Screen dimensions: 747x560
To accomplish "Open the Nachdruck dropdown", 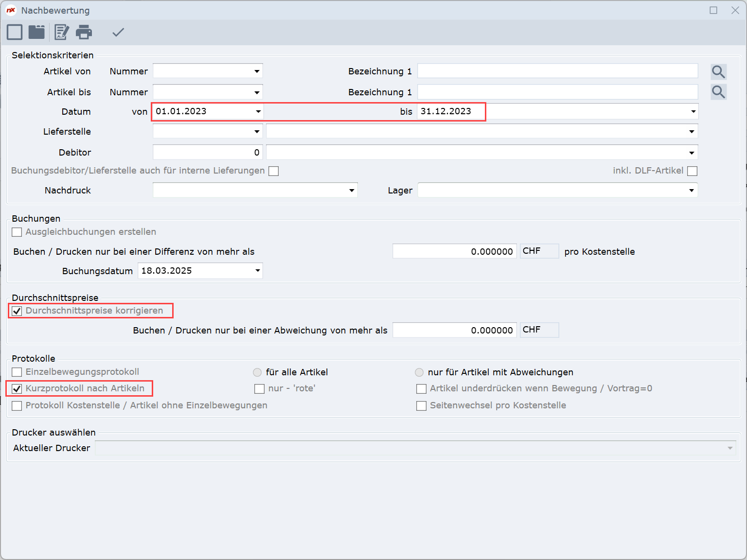I will point(351,191).
